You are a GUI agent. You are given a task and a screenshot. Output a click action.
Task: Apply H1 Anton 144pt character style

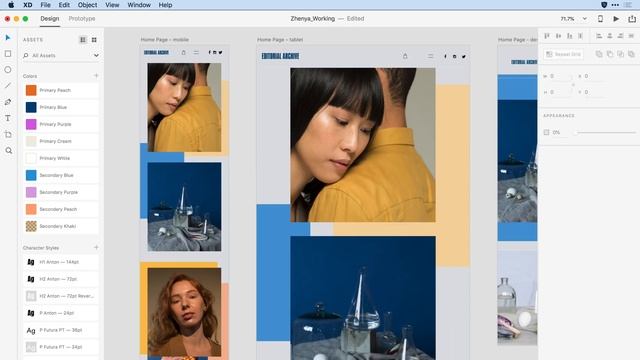pos(61,262)
